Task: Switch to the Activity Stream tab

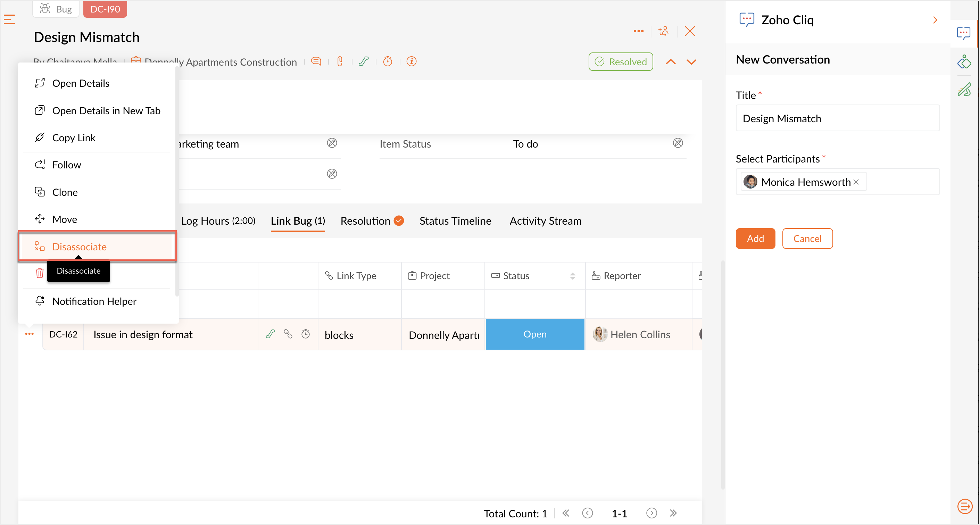Action: (545, 220)
